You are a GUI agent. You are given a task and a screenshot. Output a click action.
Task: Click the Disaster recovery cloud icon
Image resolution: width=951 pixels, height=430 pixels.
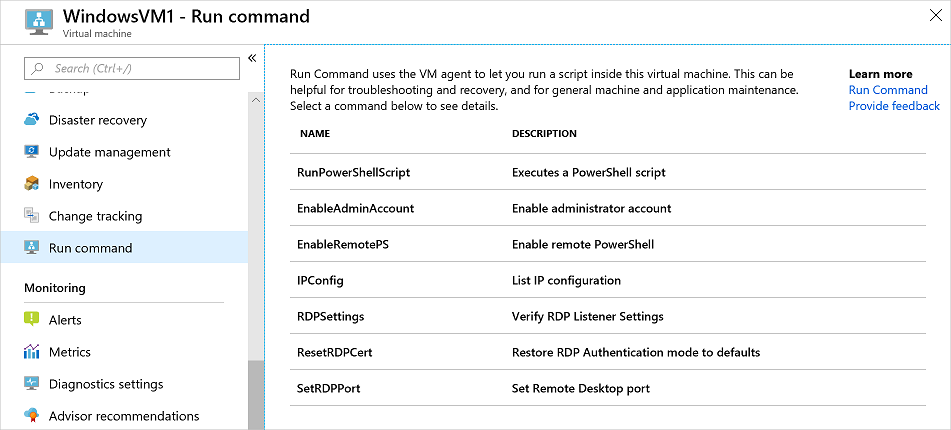click(31, 120)
